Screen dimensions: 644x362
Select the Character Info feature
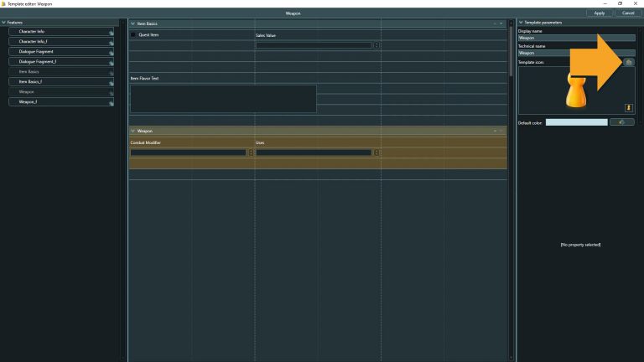(61, 32)
